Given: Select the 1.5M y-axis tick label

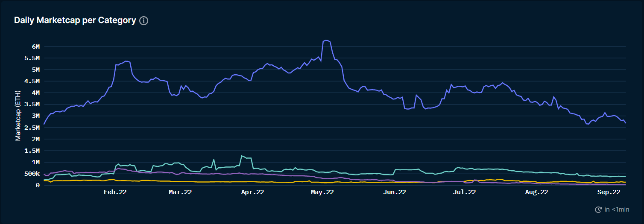Looking at the screenshot, I should coord(32,151).
